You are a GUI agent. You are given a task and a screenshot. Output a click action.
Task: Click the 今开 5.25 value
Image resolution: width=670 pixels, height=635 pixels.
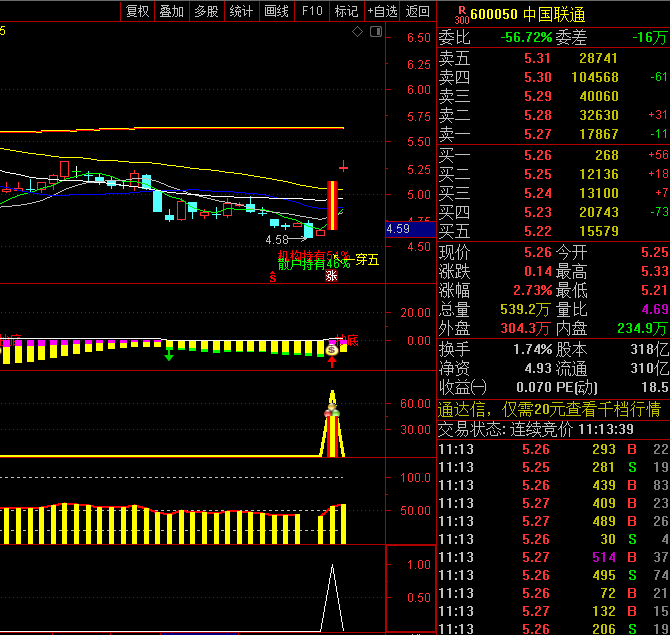(x=654, y=252)
